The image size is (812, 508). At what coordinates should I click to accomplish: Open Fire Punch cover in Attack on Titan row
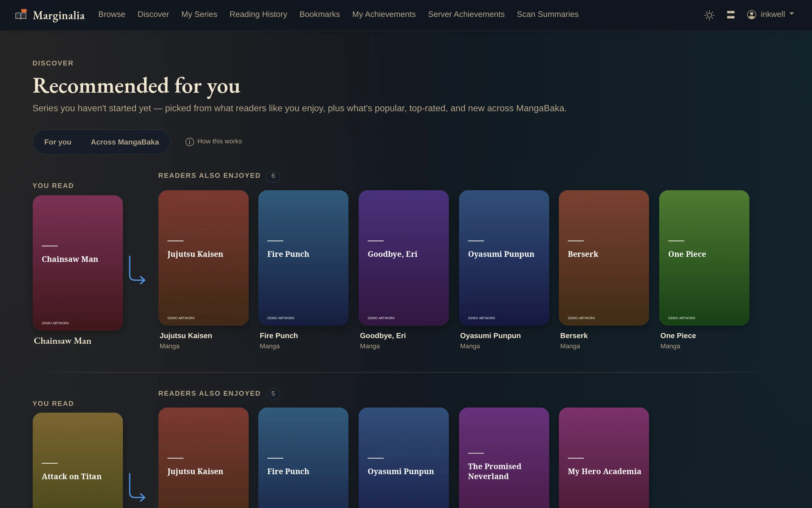[x=303, y=457]
